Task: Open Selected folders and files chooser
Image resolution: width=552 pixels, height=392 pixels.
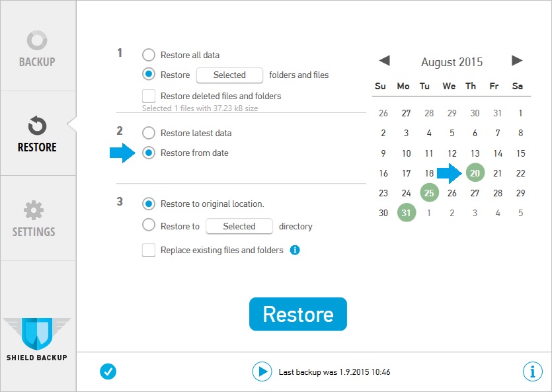Action: click(229, 75)
